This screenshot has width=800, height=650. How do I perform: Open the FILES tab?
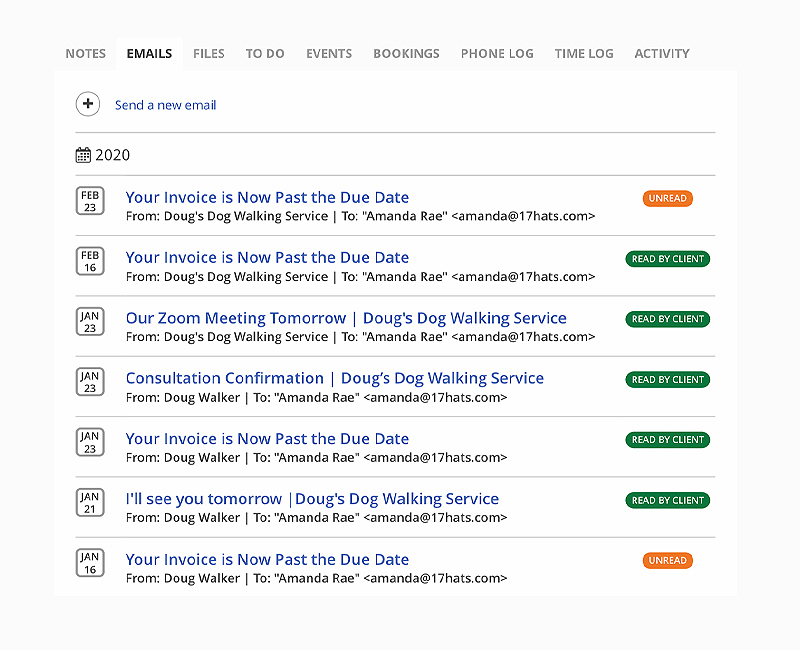coord(209,53)
